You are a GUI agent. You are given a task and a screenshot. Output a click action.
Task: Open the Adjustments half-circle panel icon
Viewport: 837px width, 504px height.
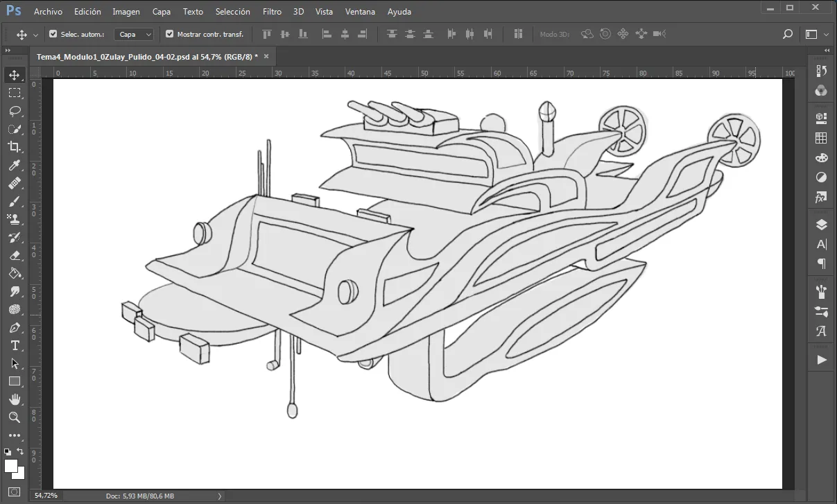(x=821, y=177)
